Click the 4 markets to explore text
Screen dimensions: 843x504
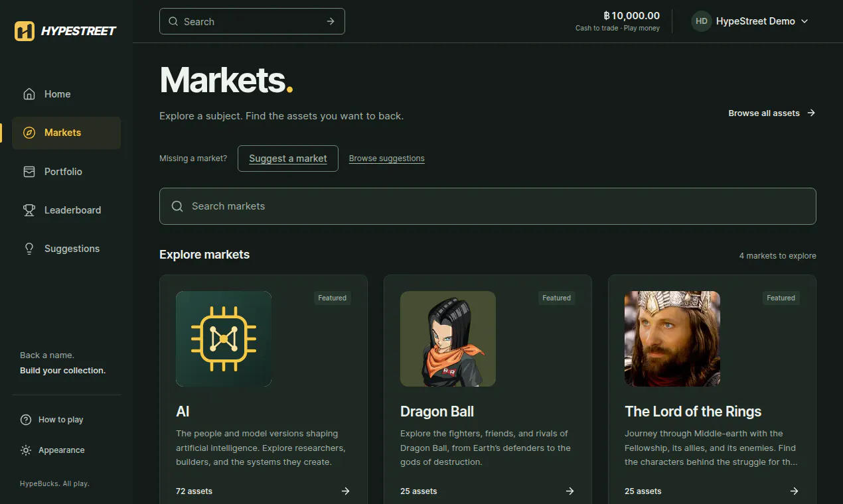778,256
